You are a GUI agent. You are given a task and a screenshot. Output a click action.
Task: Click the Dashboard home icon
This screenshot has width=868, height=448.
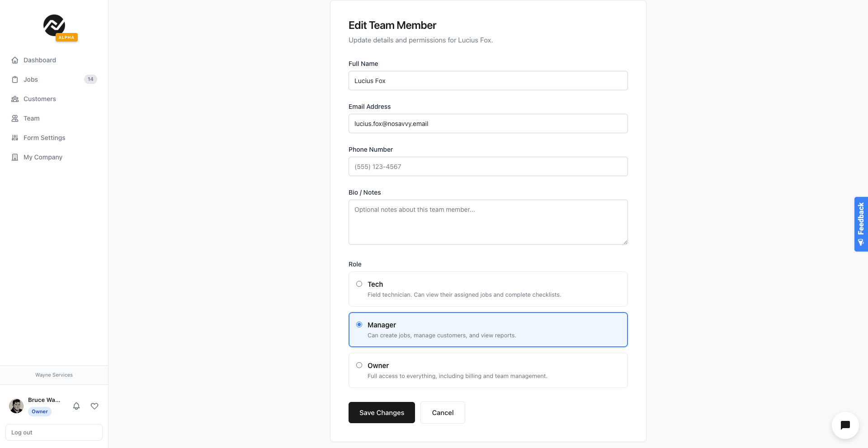[15, 60]
